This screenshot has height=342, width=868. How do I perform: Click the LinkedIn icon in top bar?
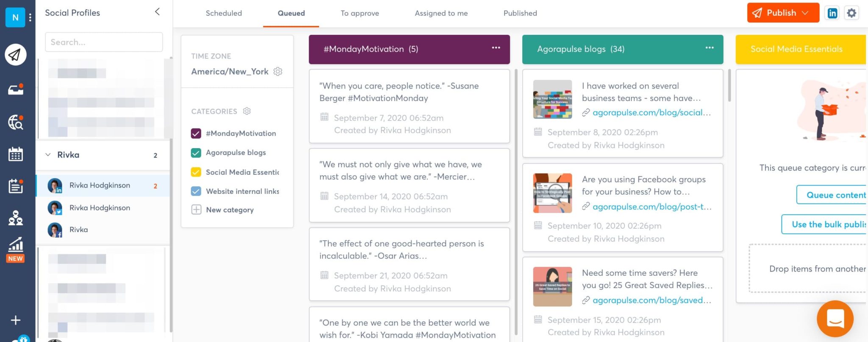pos(832,13)
